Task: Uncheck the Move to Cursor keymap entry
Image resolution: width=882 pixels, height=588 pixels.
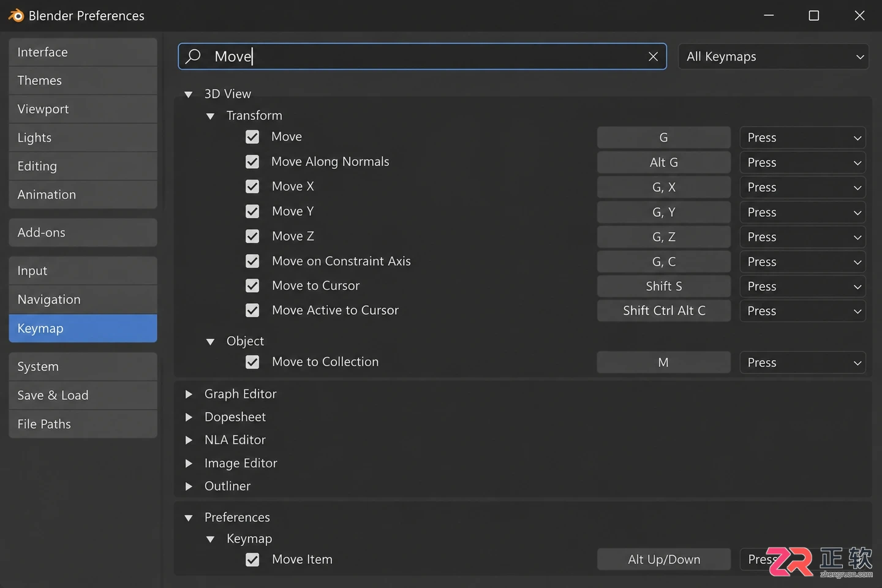Action: 252,286
